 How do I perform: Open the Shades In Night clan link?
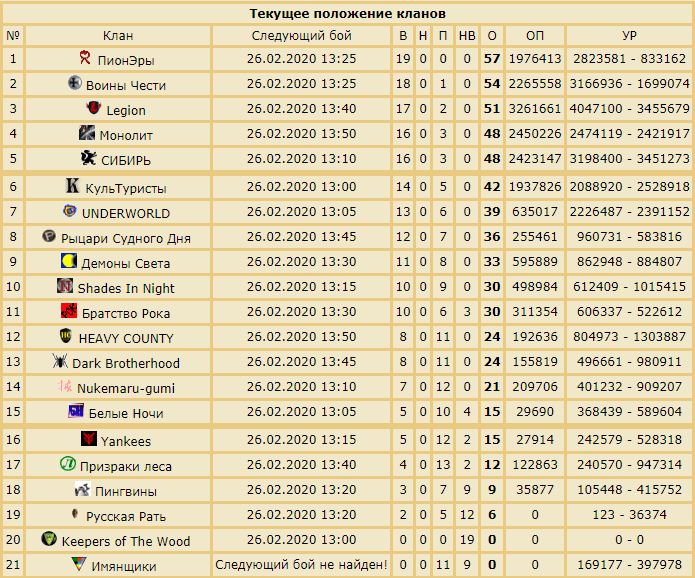click(x=126, y=289)
